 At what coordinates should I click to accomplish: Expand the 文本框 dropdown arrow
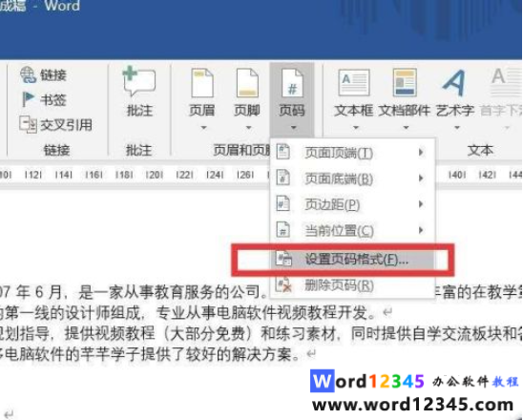pyautogui.click(x=356, y=128)
